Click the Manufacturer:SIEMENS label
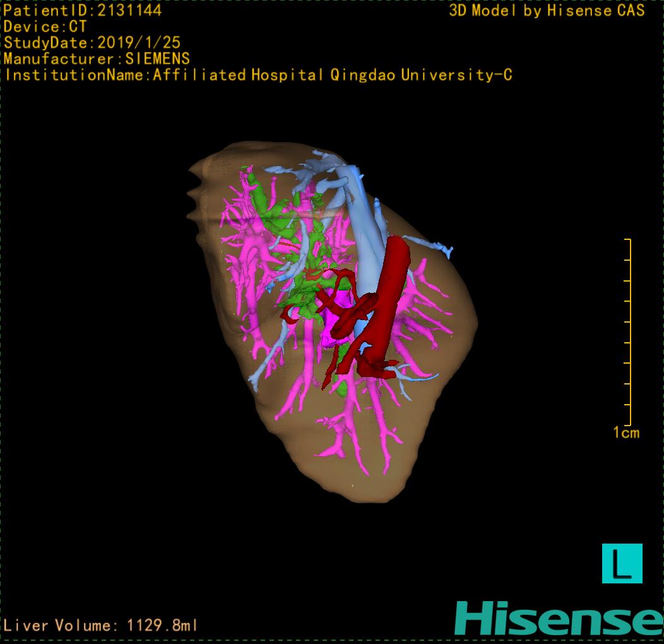This screenshot has width=664, height=644. tap(97, 59)
